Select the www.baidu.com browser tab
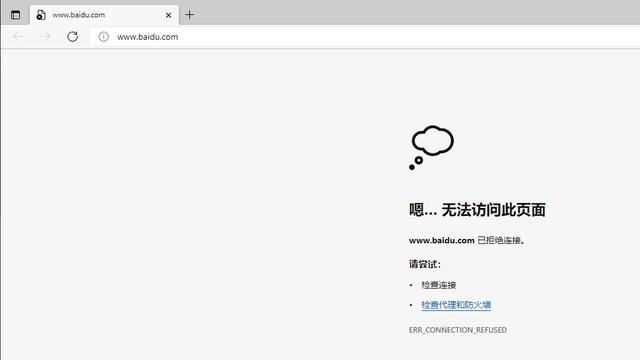 coord(104,15)
